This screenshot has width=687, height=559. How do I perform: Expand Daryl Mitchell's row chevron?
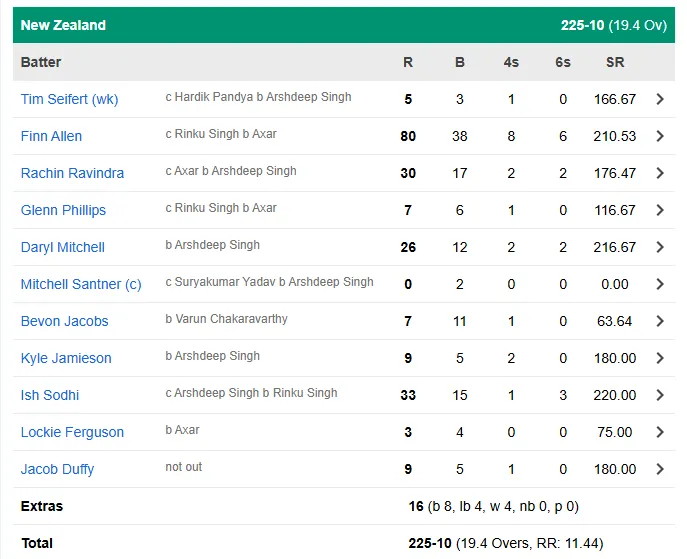tap(660, 247)
